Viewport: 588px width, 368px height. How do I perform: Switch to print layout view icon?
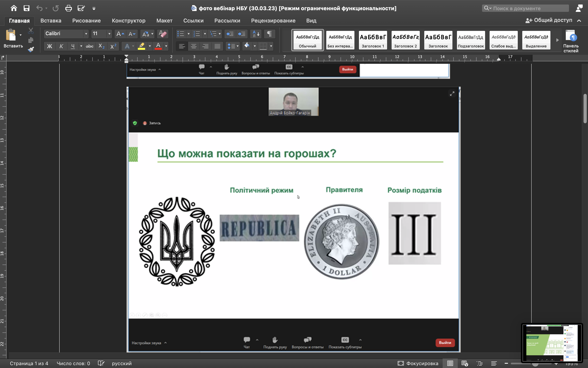point(450,363)
